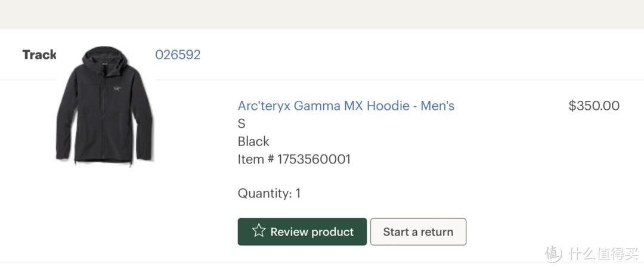This screenshot has width=644, height=269.
Task: Click the Chinese watermark text at bottom right
Action: click(602, 253)
